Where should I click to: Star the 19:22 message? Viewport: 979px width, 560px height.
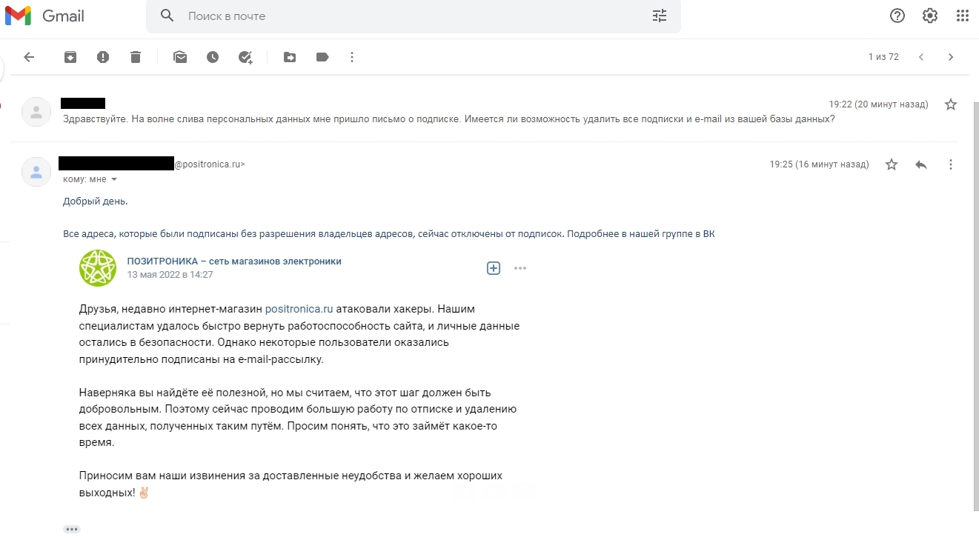(x=951, y=104)
